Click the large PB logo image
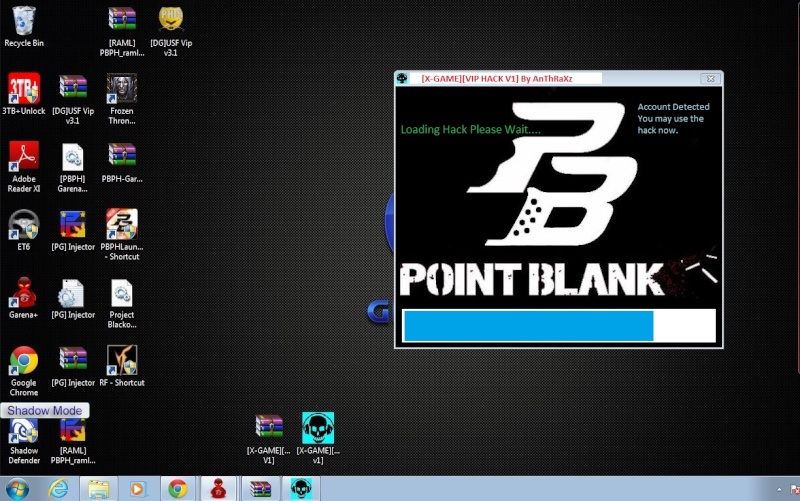 (554, 173)
